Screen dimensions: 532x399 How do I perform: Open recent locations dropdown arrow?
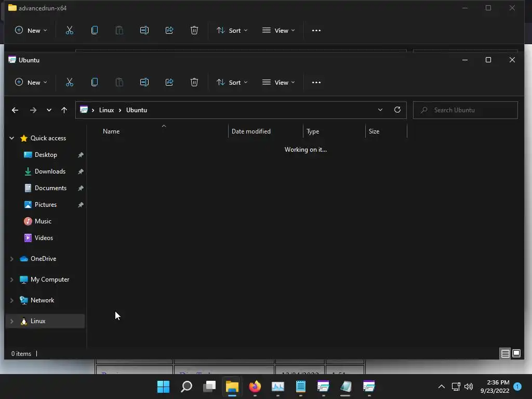coord(49,110)
